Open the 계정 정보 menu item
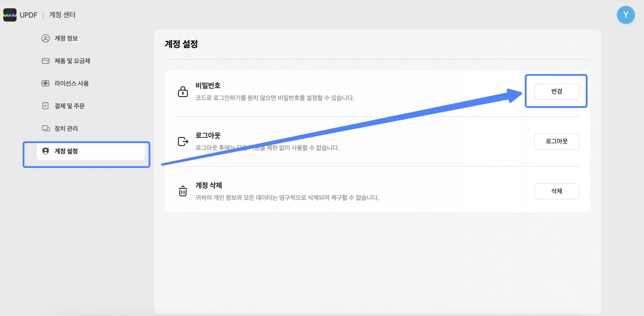The image size is (644, 316). pos(66,38)
